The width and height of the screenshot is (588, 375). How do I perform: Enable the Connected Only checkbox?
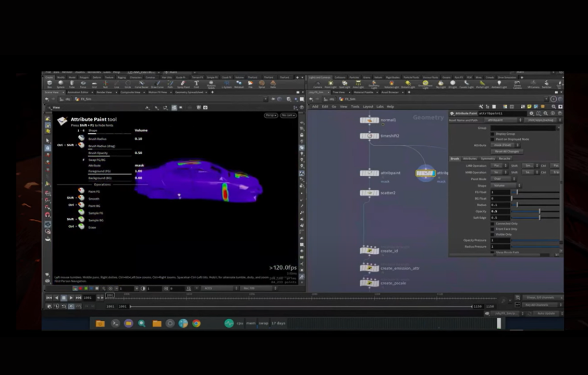tap(492, 223)
